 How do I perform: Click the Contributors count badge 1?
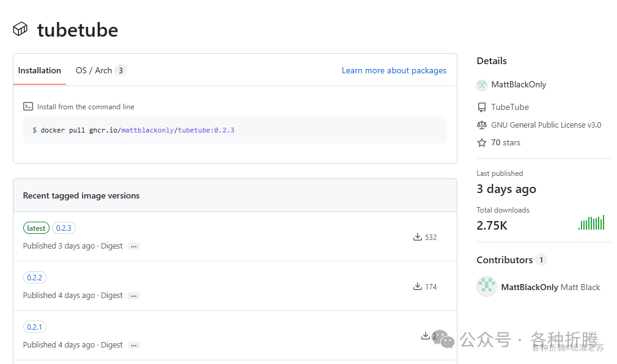coord(541,260)
